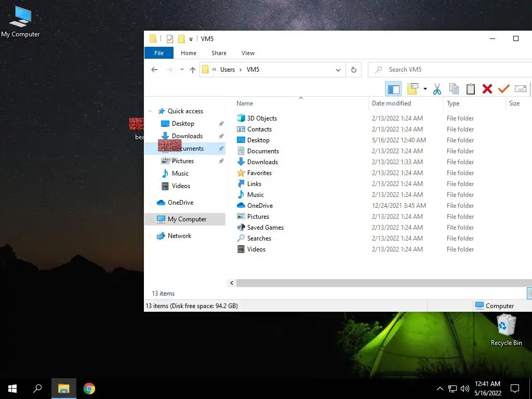This screenshot has width=532, height=399.
Task: Go up one folder level
Action: (193, 70)
